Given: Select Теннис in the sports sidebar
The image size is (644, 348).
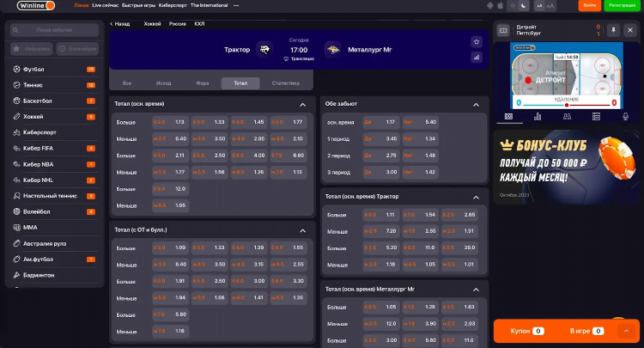Looking at the screenshot, I should point(54,85).
